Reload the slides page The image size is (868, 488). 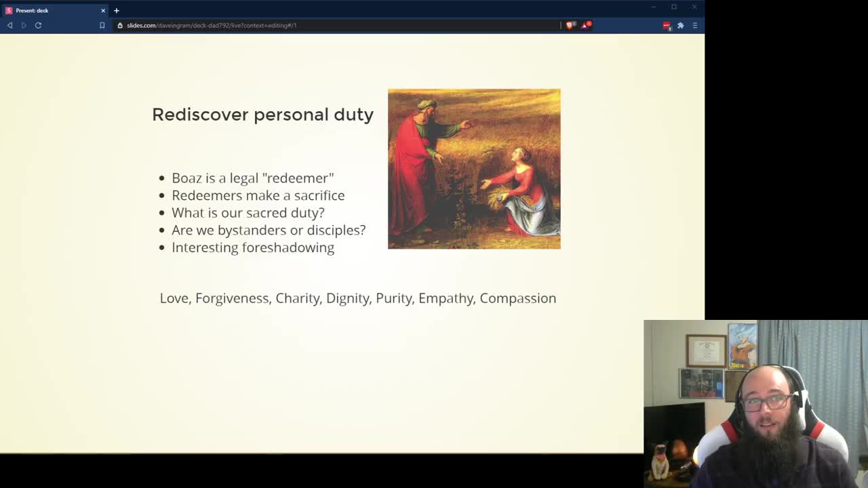(x=38, y=25)
